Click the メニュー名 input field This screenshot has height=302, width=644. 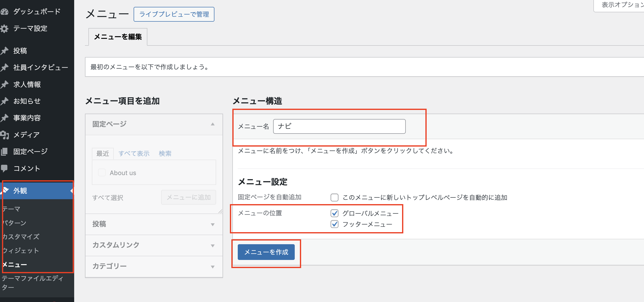pos(339,126)
